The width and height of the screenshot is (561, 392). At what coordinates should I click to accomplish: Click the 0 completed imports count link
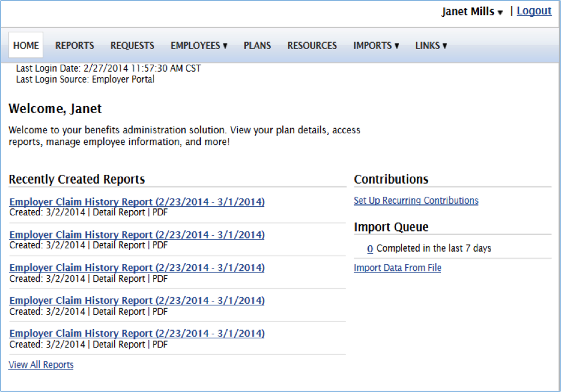point(370,248)
